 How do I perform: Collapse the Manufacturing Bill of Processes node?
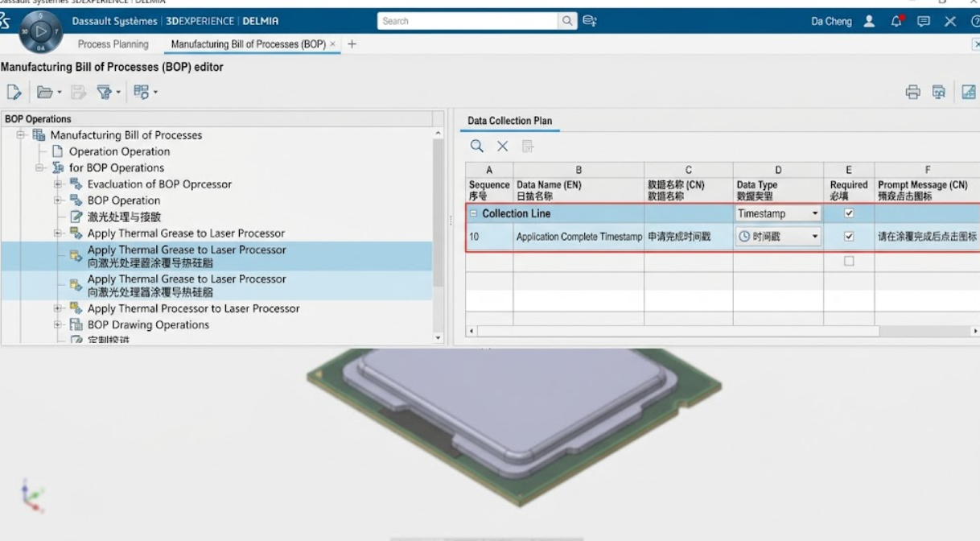(21, 135)
